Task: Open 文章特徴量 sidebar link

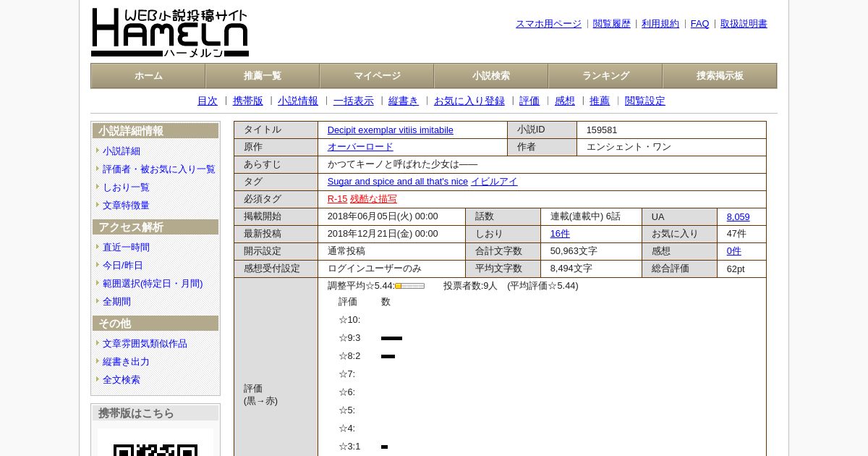Action: pos(126,206)
